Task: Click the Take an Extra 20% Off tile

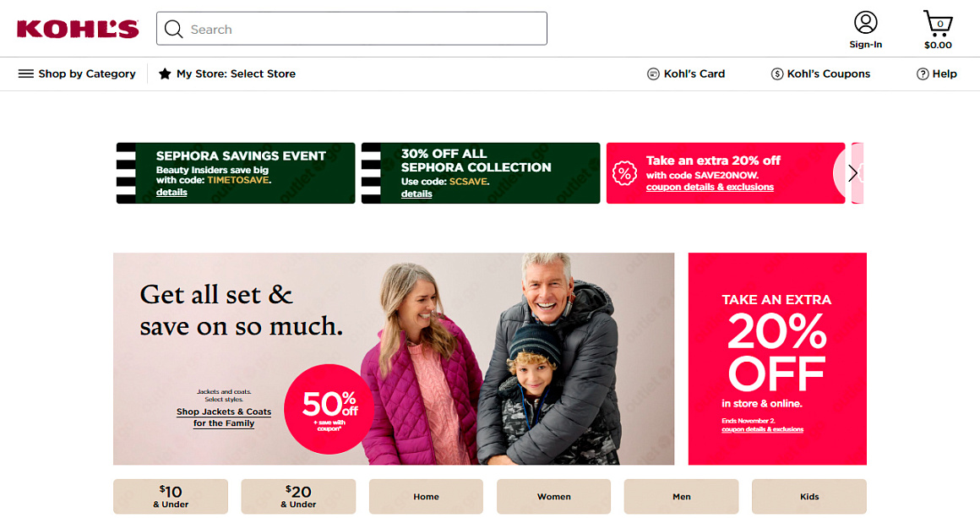Action: click(x=777, y=358)
